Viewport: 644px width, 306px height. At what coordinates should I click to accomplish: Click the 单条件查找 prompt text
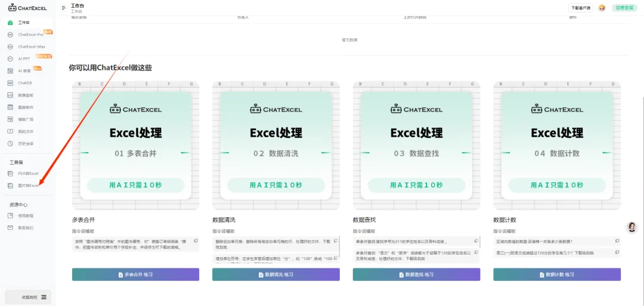(x=401, y=242)
